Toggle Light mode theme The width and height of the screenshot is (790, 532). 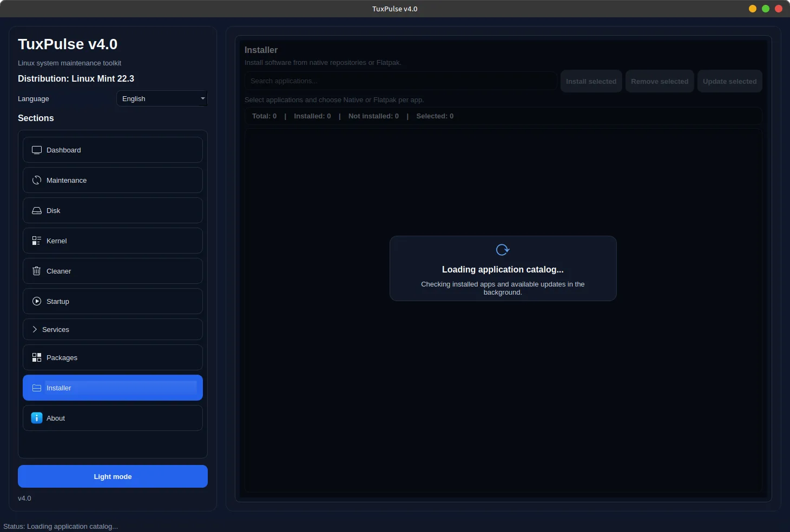point(113,477)
